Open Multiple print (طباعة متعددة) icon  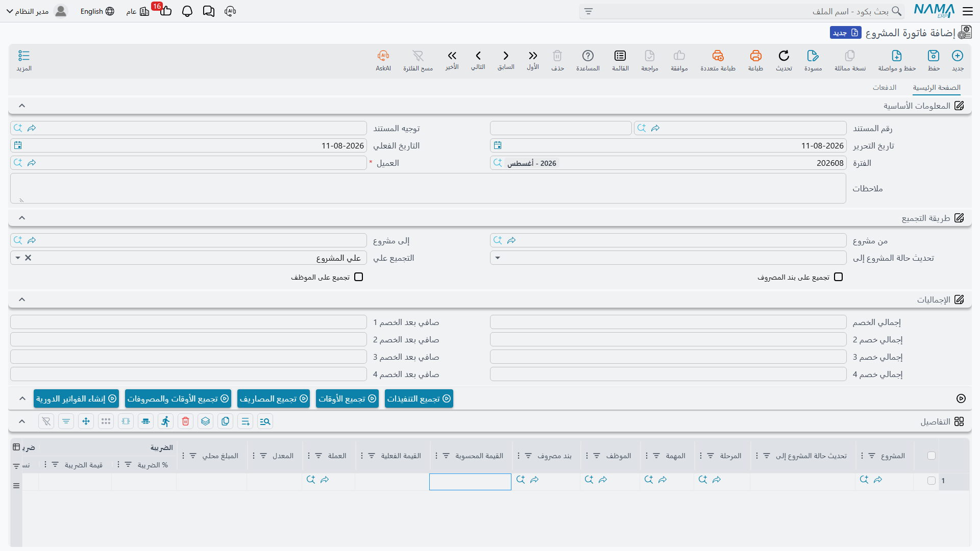[718, 56]
